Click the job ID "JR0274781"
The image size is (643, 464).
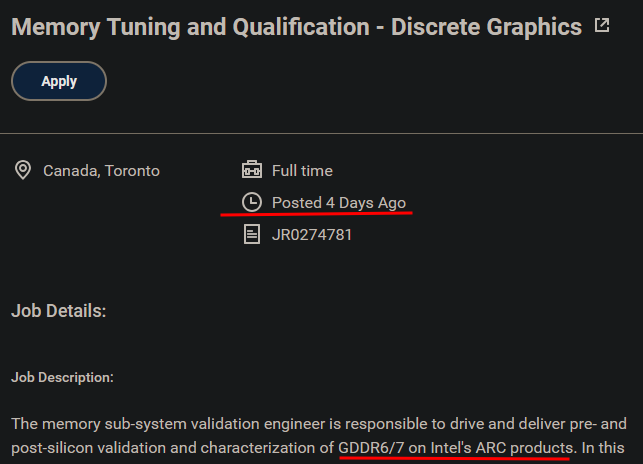click(x=312, y=235)
